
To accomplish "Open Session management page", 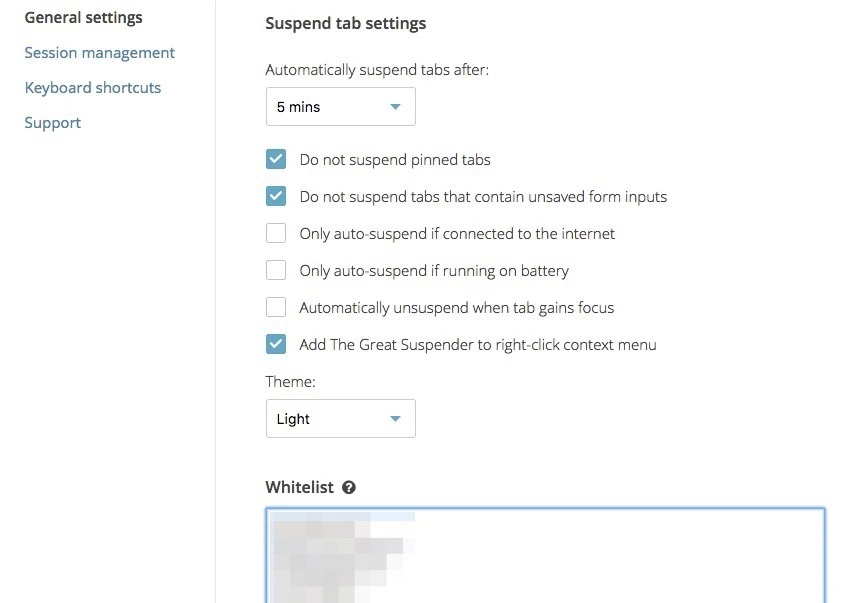I will tap(99, 53).
